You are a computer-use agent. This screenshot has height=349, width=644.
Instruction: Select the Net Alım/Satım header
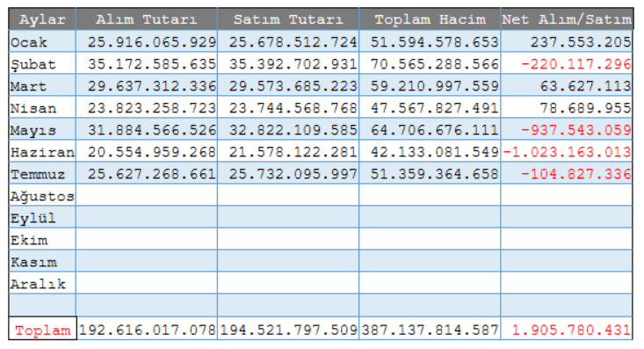click(x=567, y=19)
